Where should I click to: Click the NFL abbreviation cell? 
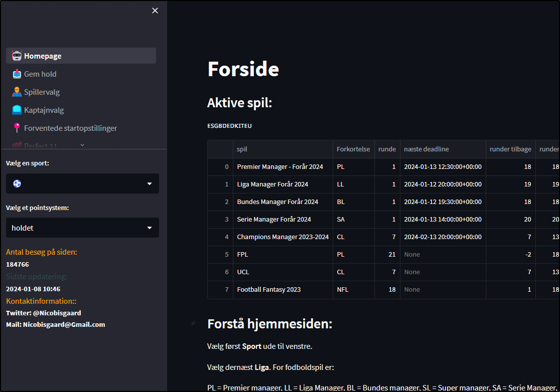(354, 290)
